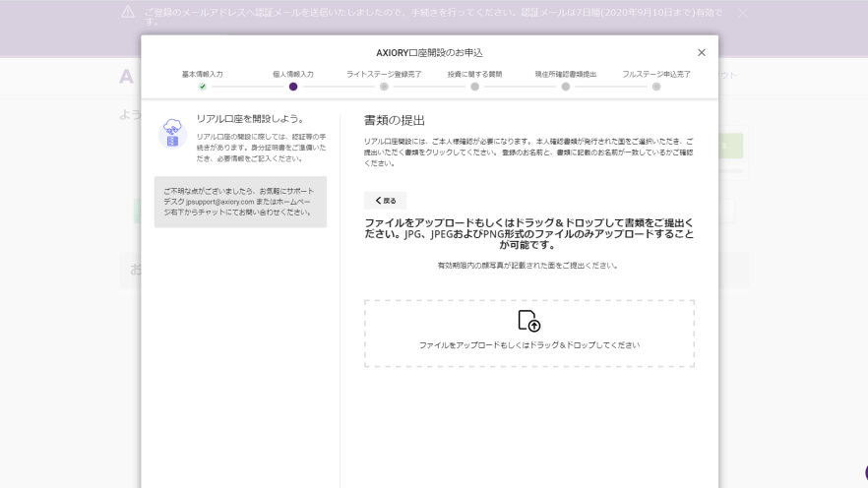Click the grey step dot for 投資に関する質問
This screenshot has height=488, width=868.
(x=474, y=87)
